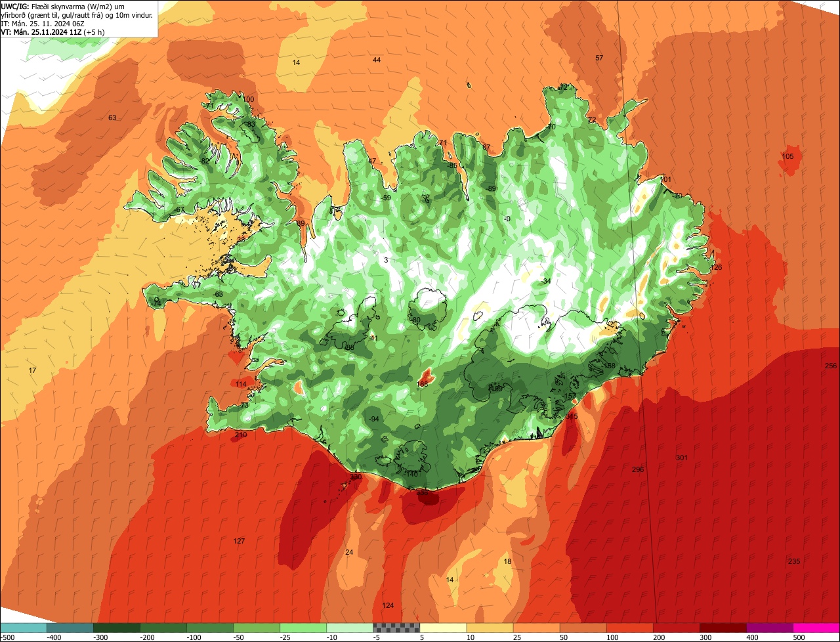Click the dark teal -400 to -300 legend swatch
The height and width of the screenshot is (642, 840).
tap(70, 628)
